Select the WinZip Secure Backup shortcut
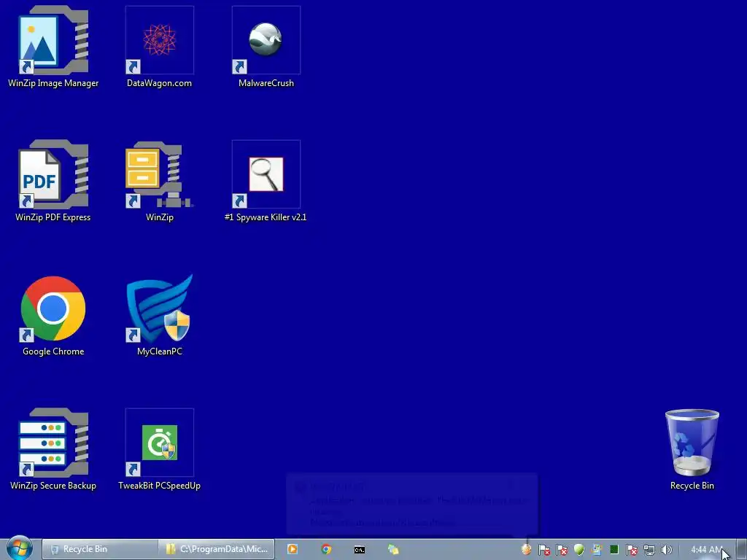747x560 pixels. (x=53, y=449)
